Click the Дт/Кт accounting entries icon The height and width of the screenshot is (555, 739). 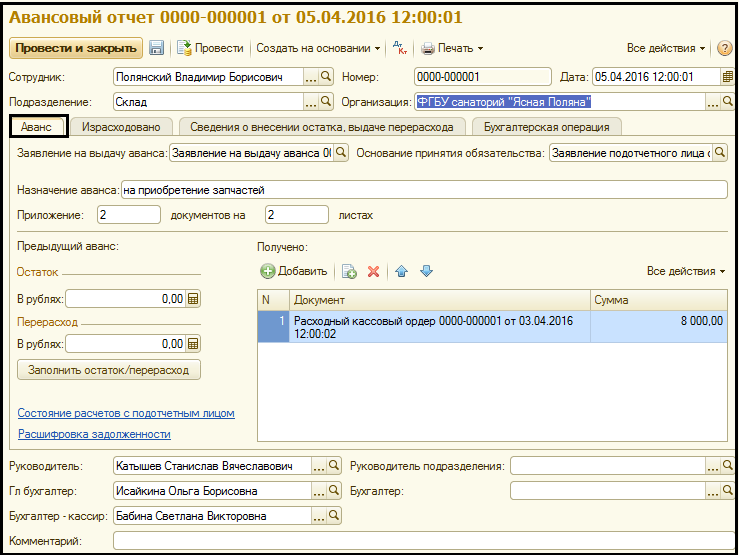click(x=399, y=48)
